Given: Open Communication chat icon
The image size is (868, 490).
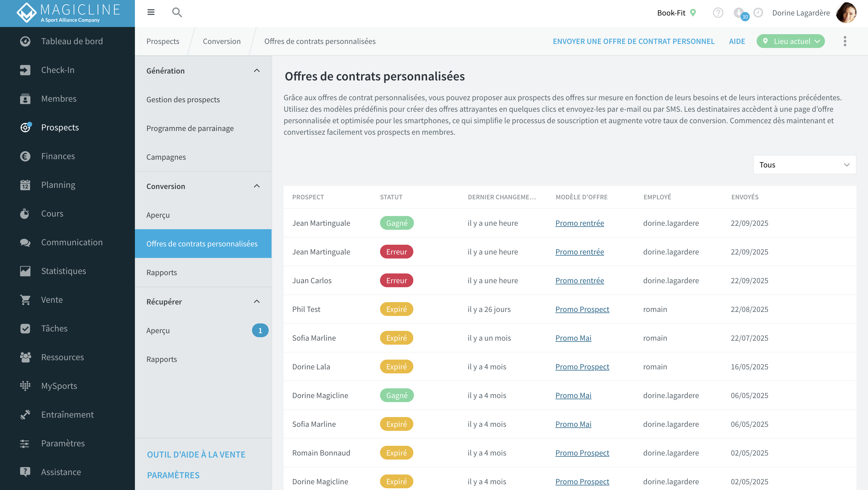Looking at the screenshot, I should coord(25,242).
